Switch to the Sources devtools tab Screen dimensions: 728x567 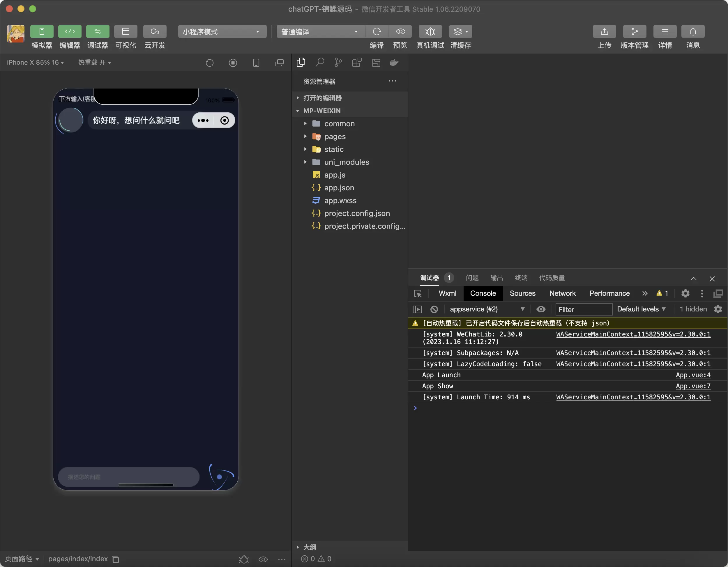point(522,293)
